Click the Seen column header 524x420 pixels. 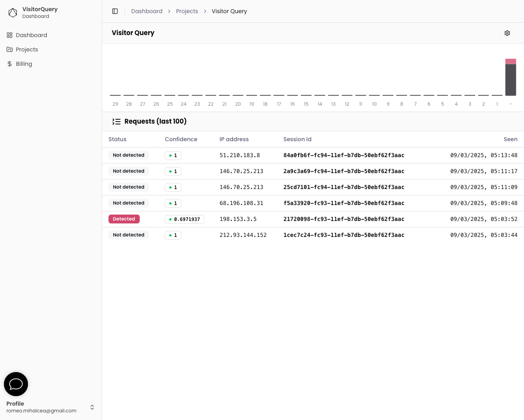point(510,139)
